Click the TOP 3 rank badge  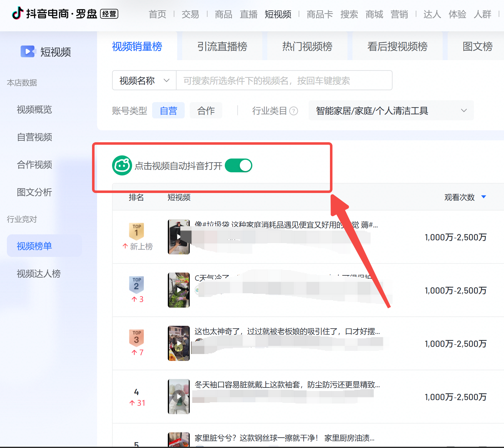(x=136, y=338)
